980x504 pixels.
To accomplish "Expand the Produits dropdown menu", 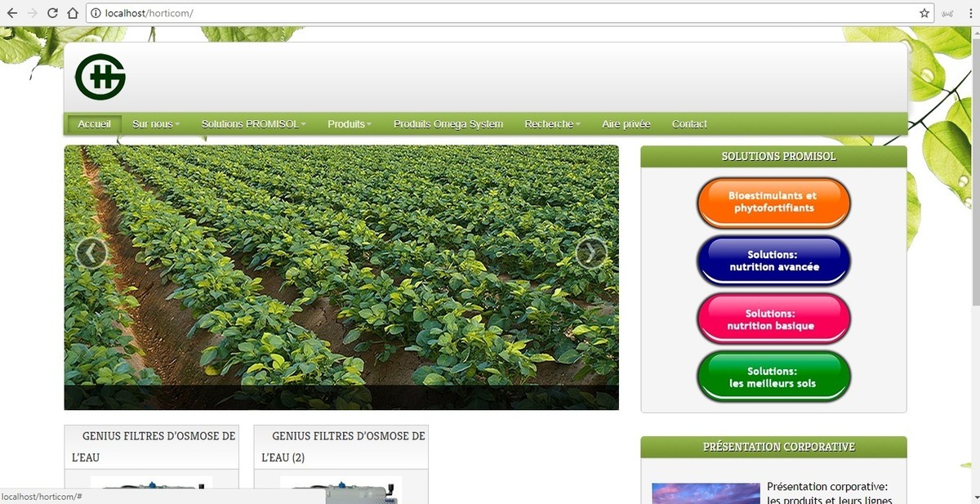I will [350, 124].
